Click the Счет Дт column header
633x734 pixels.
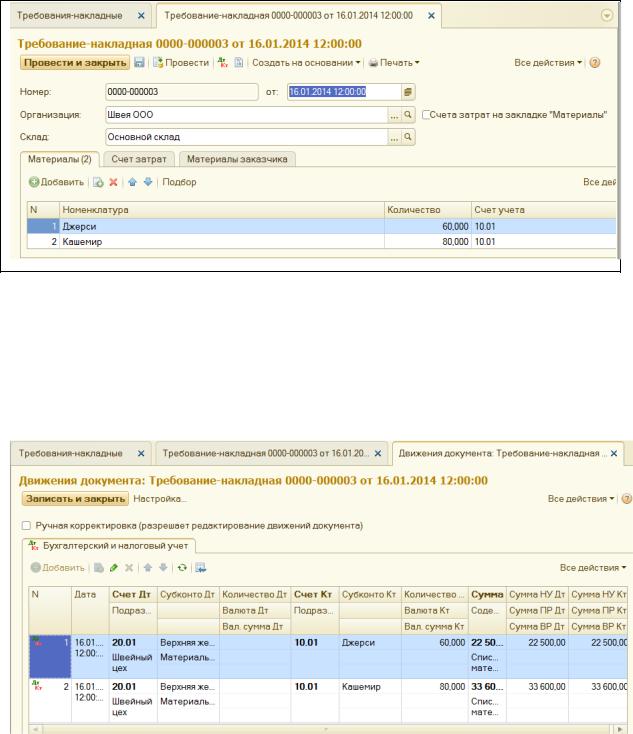[x=133, y=595]
